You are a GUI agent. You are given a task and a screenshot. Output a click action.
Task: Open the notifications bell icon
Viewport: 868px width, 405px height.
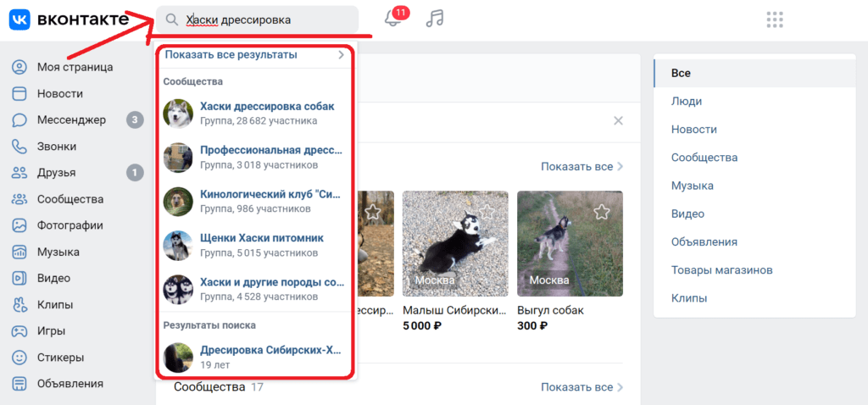coord(392,19)
